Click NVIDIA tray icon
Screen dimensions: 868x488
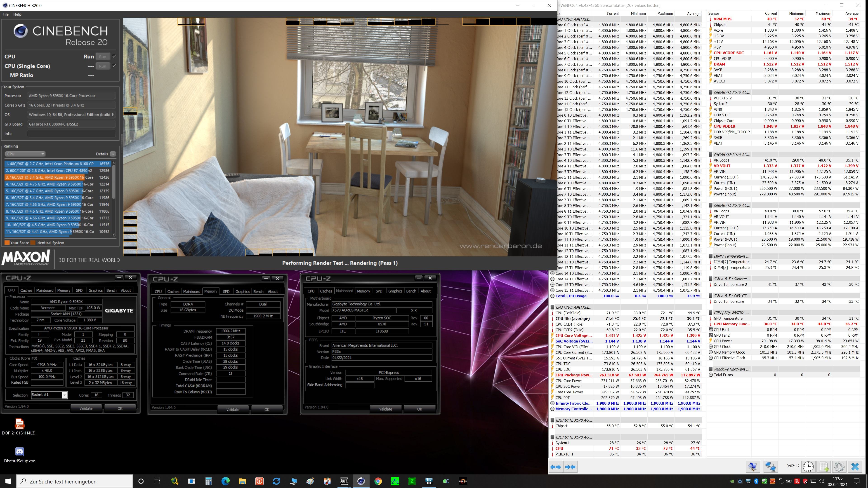(x=731, y=481)
